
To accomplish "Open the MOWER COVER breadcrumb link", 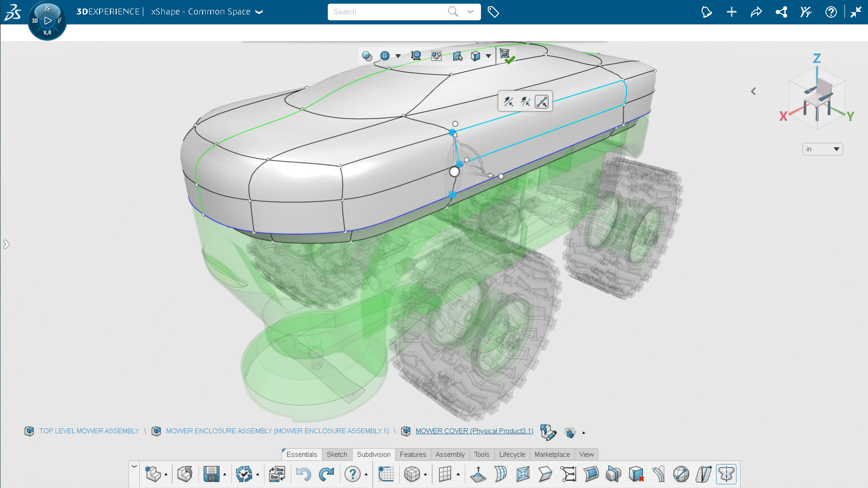I will [x=474, y=431].
